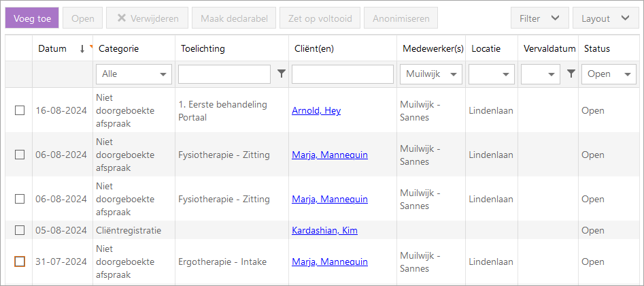Expand the Medewerker 'Muilwijk' dropdown
Image resolution: width=644 pixels, height=286 pixels.
tap(432, 74)
